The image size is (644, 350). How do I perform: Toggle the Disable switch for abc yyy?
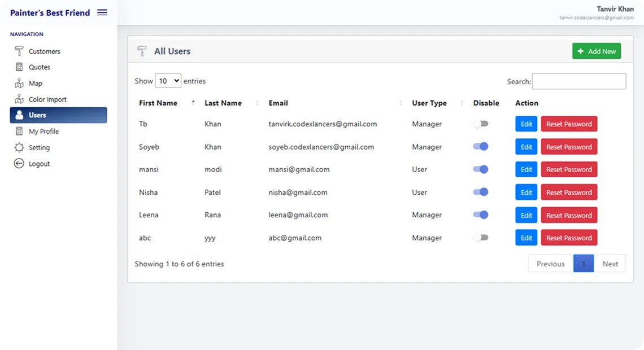(x=481, y=238)
